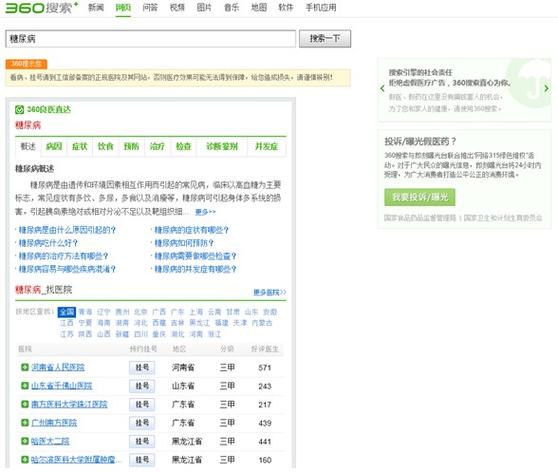The image size is (558, 472).
Task: Switch to the 并发症 tab
Action: click(x=267, y=147)
